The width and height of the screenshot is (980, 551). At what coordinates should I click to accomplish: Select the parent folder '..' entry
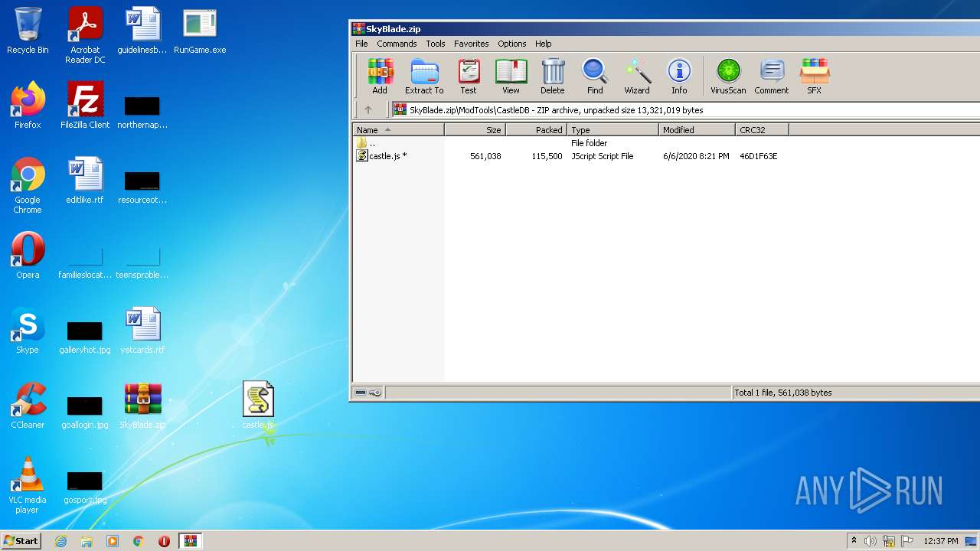(x=365, y=143)
